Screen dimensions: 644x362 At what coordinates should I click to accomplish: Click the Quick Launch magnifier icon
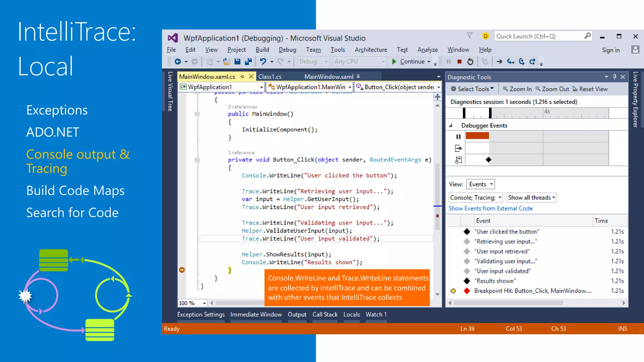tap(587, 36)
